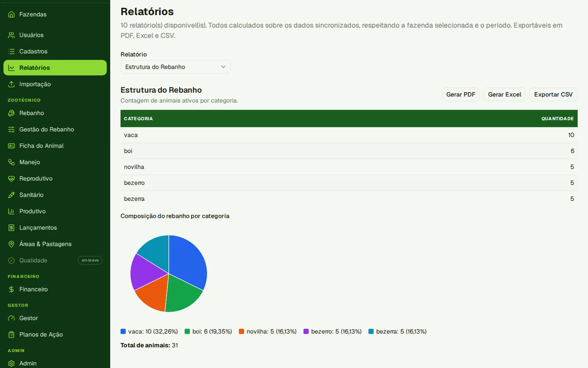Click the Gerar Excel button
Screen dimensions: 588x368
pos(505,95)
